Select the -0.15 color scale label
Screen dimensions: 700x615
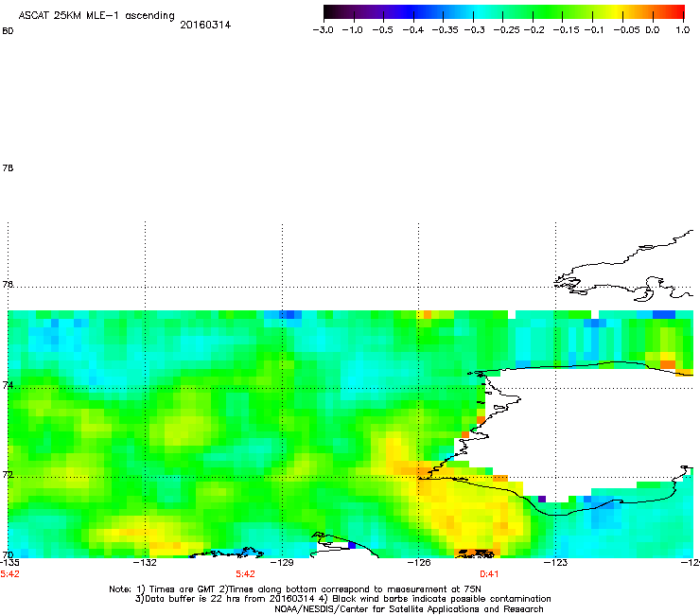[x=566, y=30]
